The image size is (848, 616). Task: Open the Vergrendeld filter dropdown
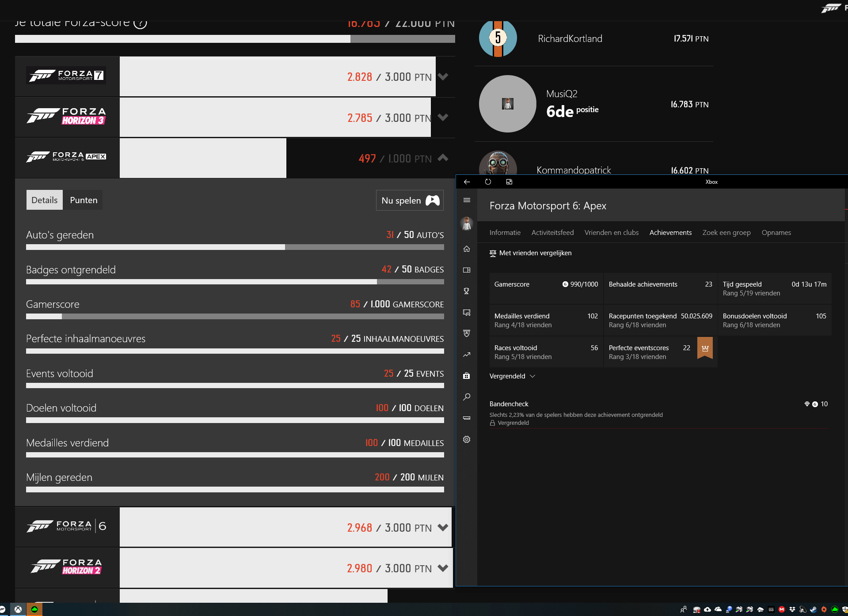[x=513, y=376]
